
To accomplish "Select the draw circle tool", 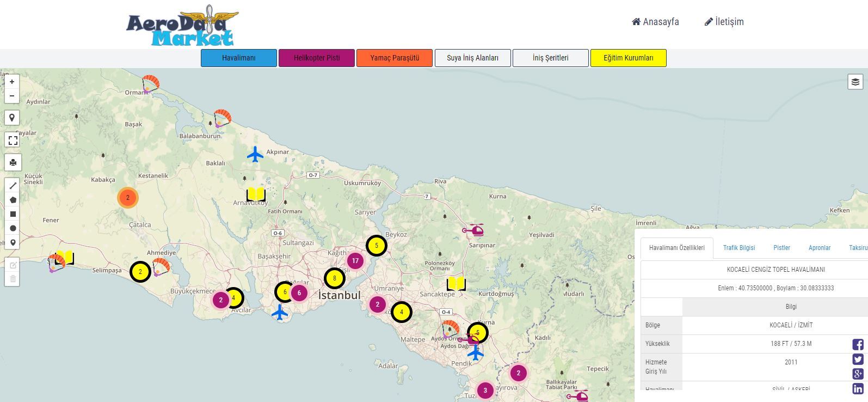I will coord(13,228).
